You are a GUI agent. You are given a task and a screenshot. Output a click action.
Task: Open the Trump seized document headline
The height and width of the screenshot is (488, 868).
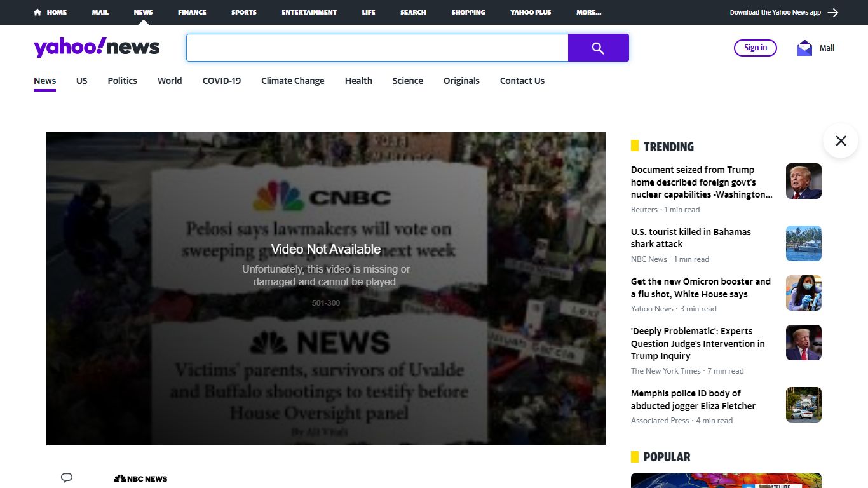tap(702, 182)
